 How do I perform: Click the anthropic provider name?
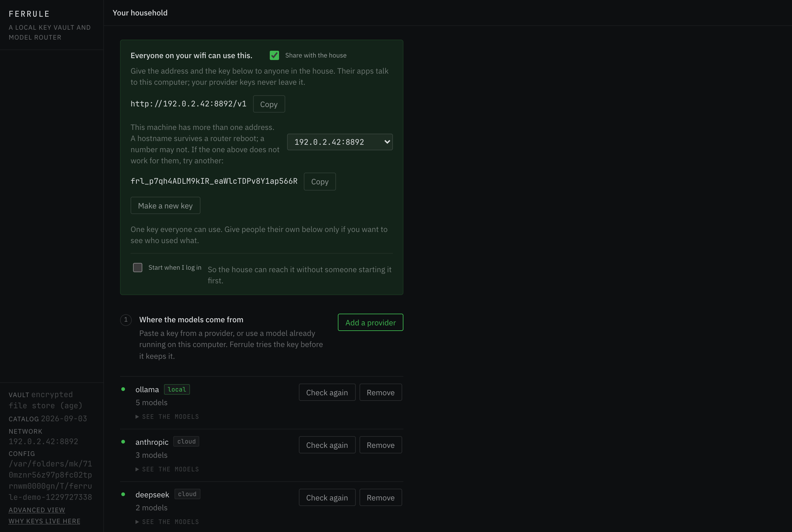[152, 442]
